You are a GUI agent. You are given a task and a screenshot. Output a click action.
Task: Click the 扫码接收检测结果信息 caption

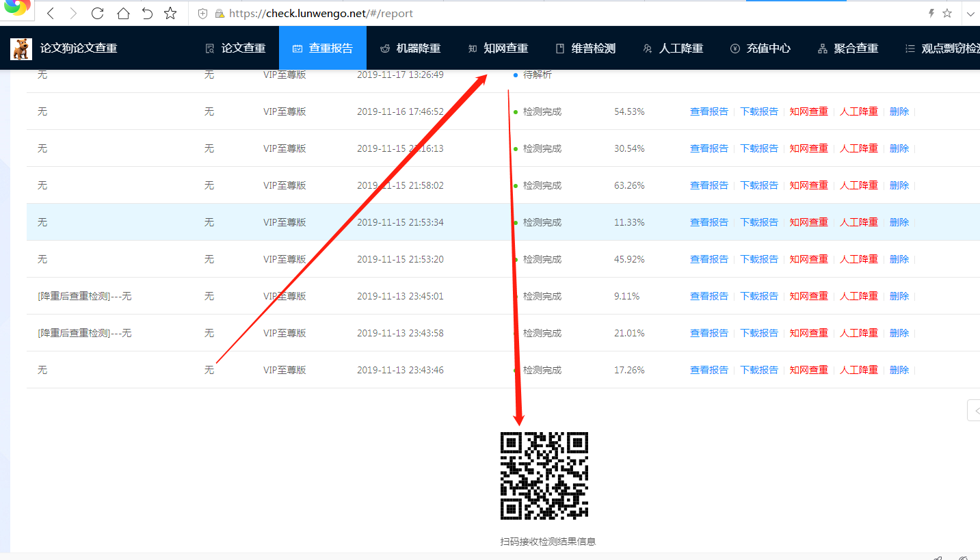click(x=548, y=542)
